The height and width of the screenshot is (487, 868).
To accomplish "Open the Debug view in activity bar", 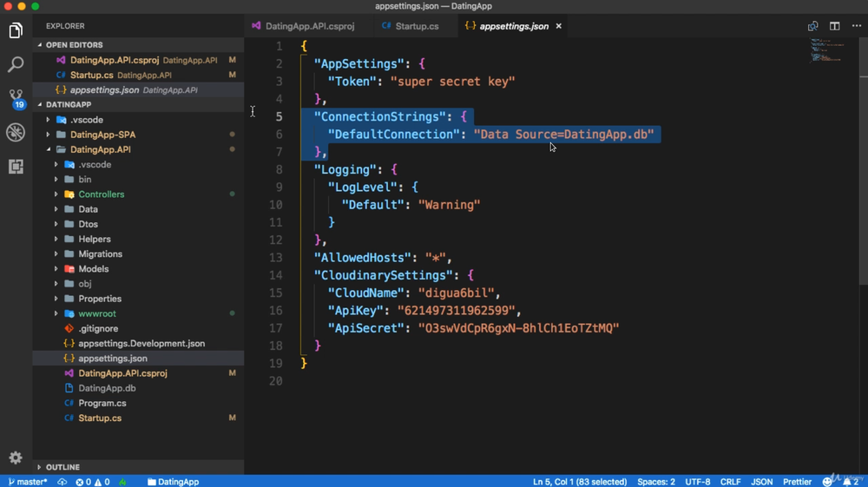I will pos(16,132).
